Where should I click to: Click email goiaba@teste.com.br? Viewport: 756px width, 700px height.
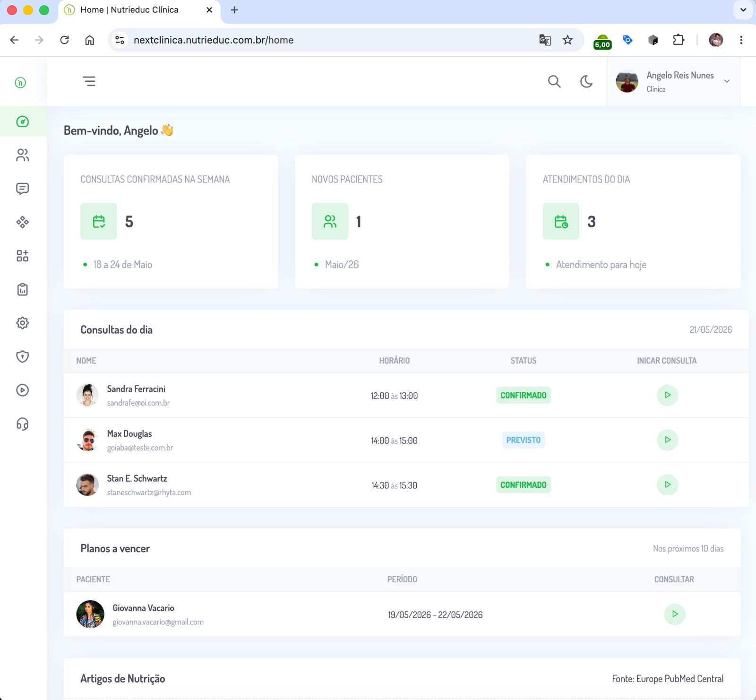pyautogui.click(x=140, y=448)
